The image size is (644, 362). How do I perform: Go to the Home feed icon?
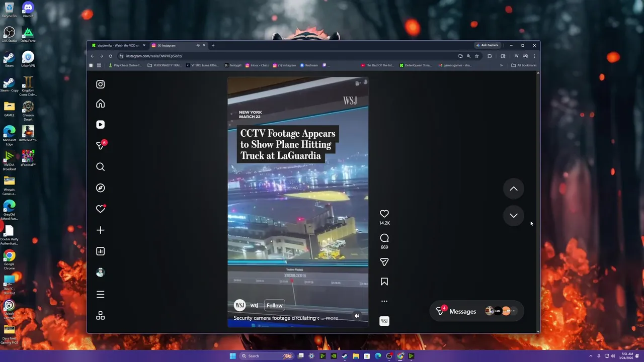101,104
